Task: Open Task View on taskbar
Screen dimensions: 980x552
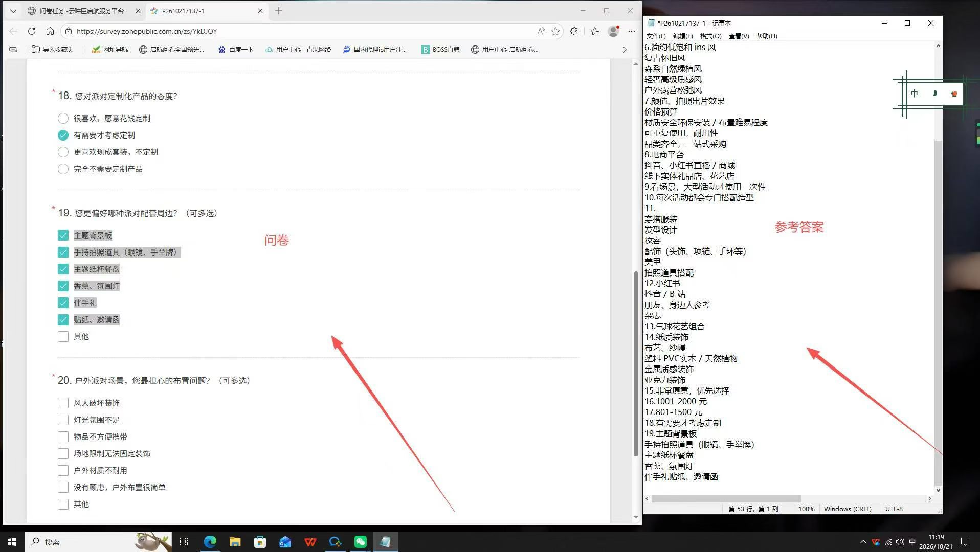Action: click(x=184, y=542)
